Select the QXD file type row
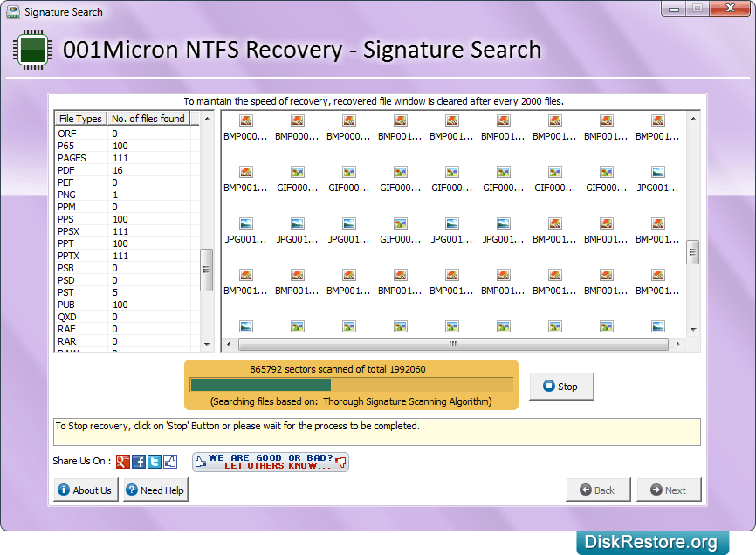 click(x=127, y=317)
